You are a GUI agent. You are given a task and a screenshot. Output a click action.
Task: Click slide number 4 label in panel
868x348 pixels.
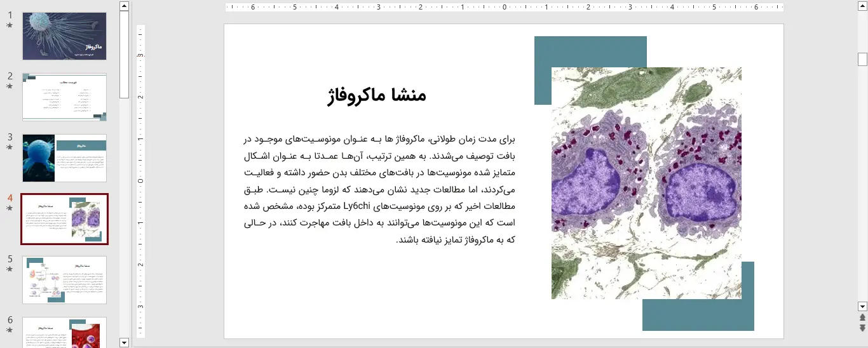coord(10,198)
